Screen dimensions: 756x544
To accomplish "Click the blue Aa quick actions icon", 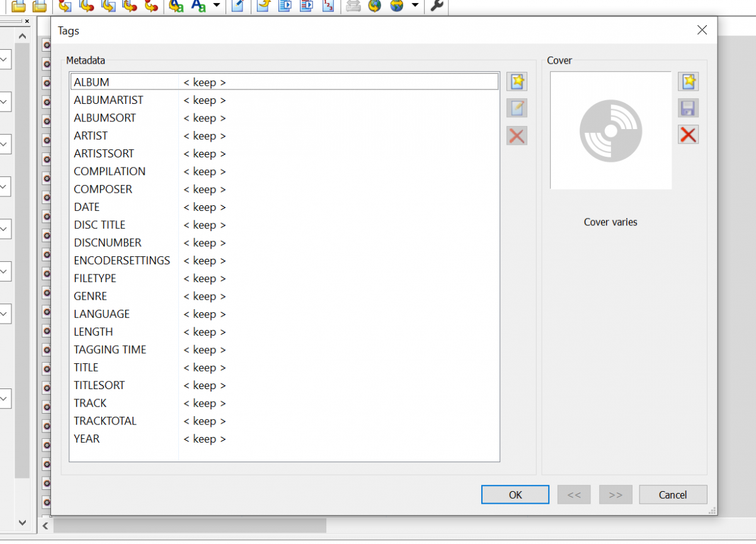I will point(198,6).
